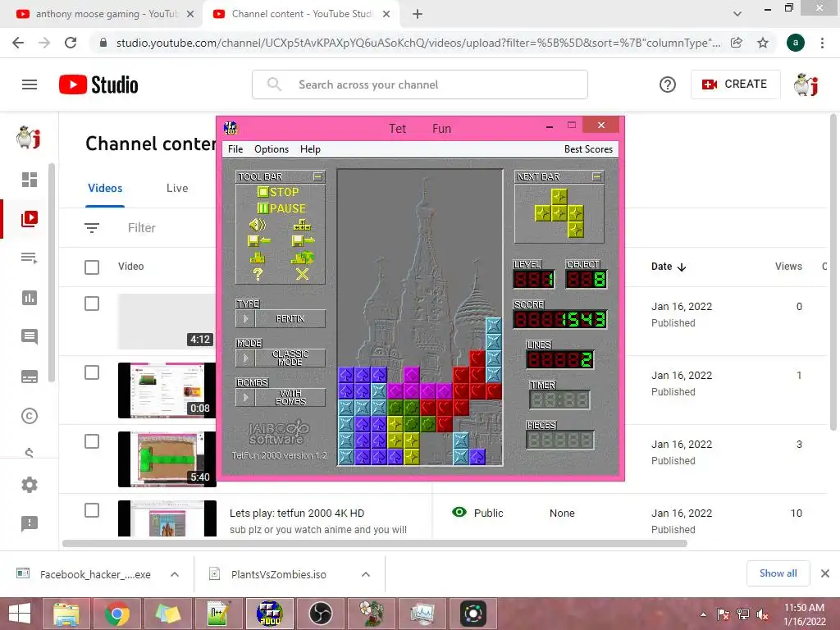Open 'Lets play: tetfun 2000 4K HD' title

coord(297,514)
